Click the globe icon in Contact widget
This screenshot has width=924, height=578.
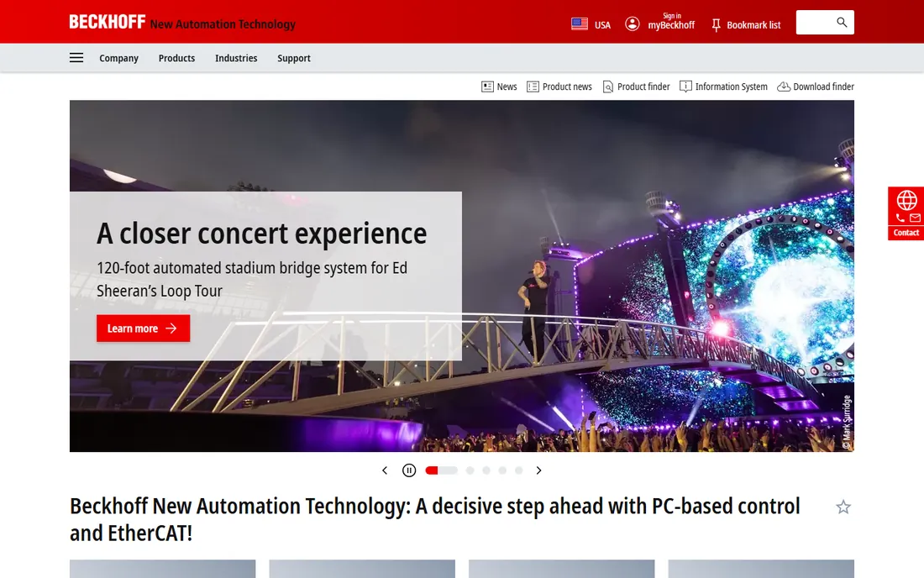pos(906,200)
